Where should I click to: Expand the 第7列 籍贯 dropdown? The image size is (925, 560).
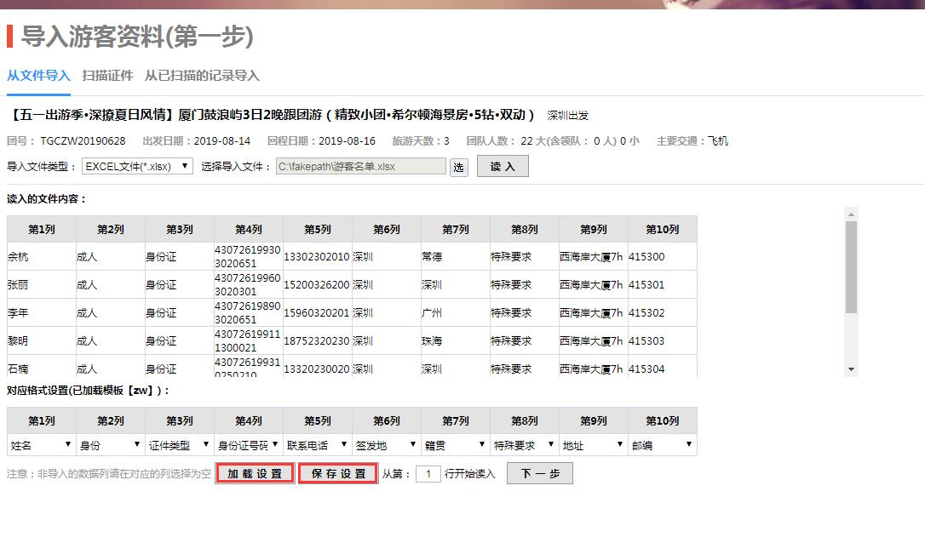tap(455, 445)
